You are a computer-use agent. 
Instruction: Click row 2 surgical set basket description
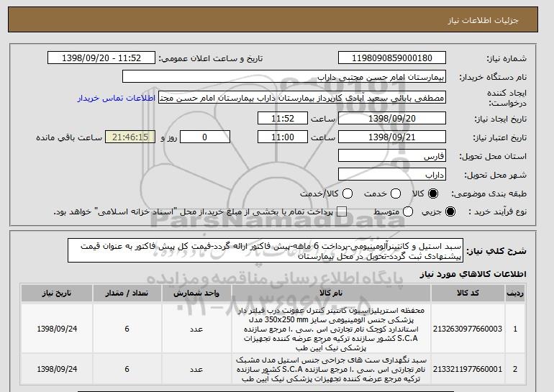[x=331, y=370]
